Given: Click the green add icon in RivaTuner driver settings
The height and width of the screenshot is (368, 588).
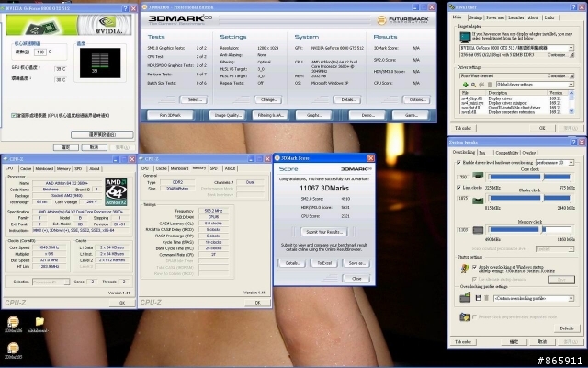Looking at the screenshot, I should pyautogui.click(x=466, y=85).
